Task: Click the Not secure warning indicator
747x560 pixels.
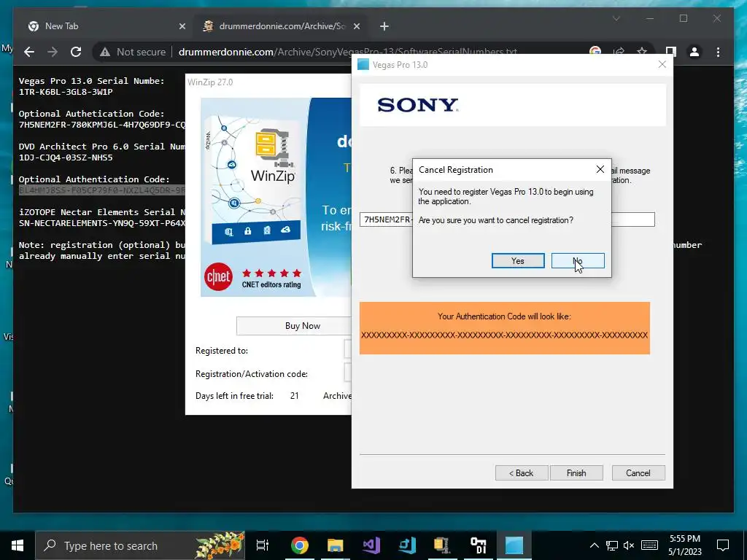Action: pos(133,52)
